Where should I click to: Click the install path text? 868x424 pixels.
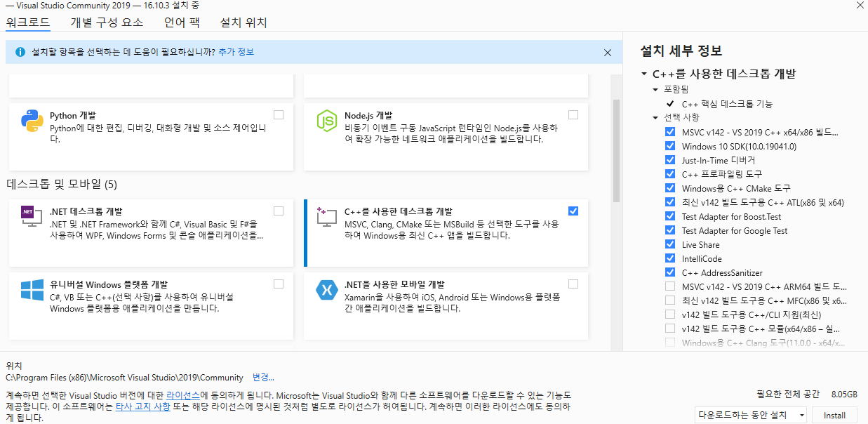point(124,377)
